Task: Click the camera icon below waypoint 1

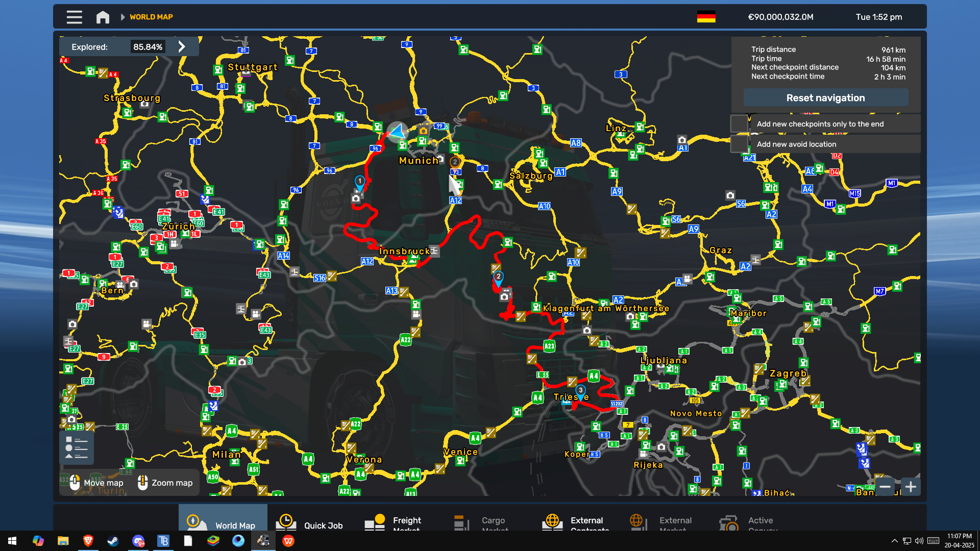Action: [x=356, y=198]
